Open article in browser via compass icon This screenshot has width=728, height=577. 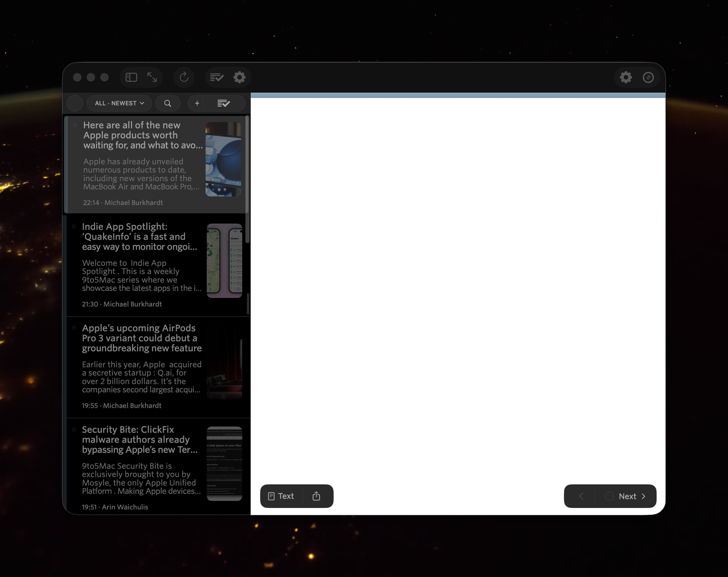(648, 77)
